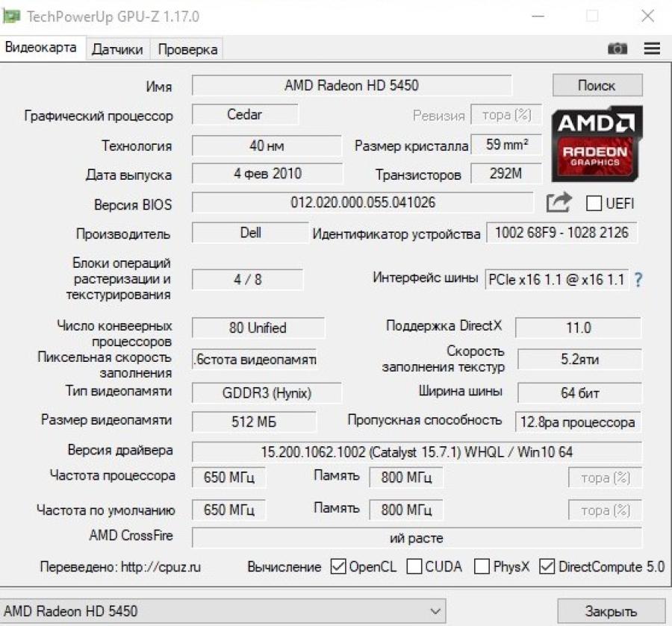Click the field showing AMD Radeon HD 5450 name
Screen dimensions: 672x626
click(x=352, y=84)
